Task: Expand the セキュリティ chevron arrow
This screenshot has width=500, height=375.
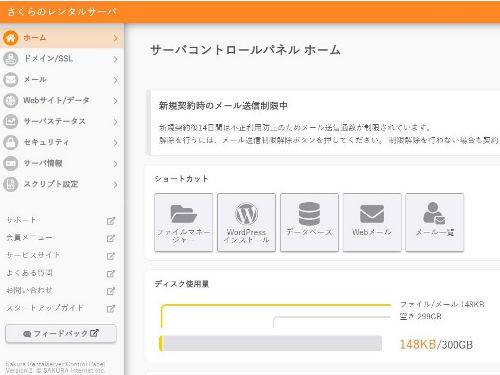Action: [115, 143]
